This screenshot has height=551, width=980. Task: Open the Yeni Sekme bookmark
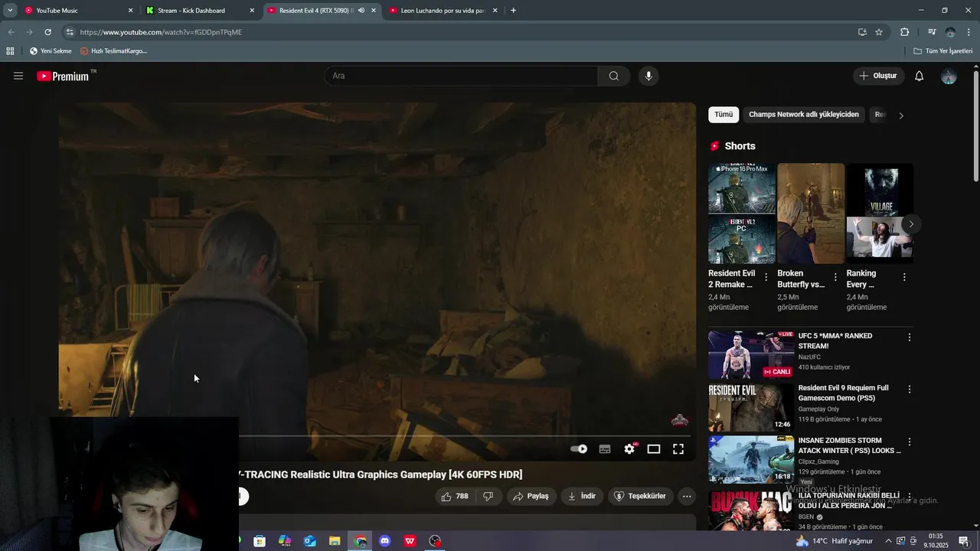51,51
